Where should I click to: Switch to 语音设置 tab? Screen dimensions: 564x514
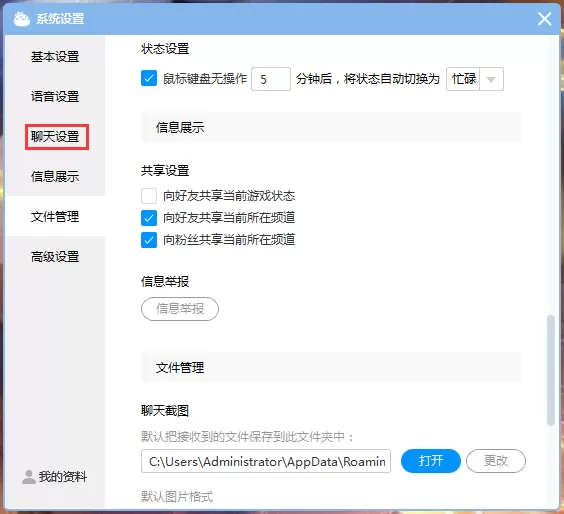click(x=55, y=96)
